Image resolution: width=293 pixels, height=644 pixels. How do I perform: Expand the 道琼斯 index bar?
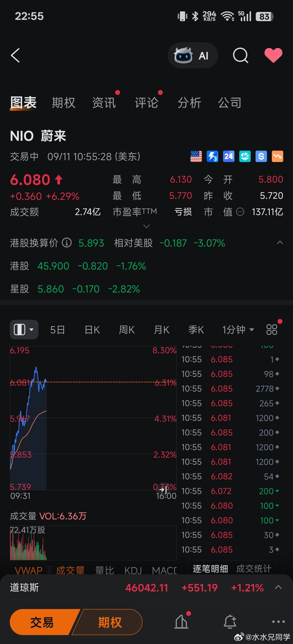click(278, 587)
